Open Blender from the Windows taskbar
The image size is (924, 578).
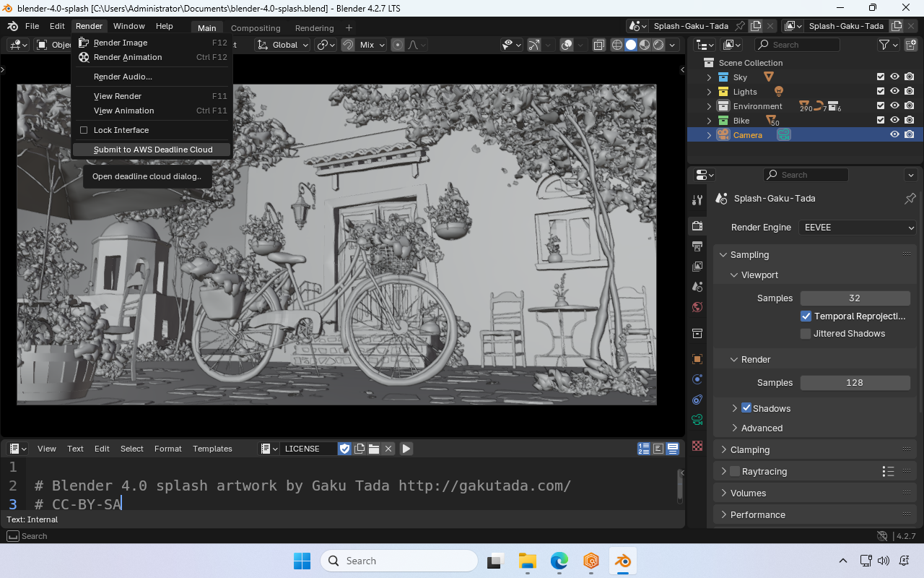pos(622,561)
